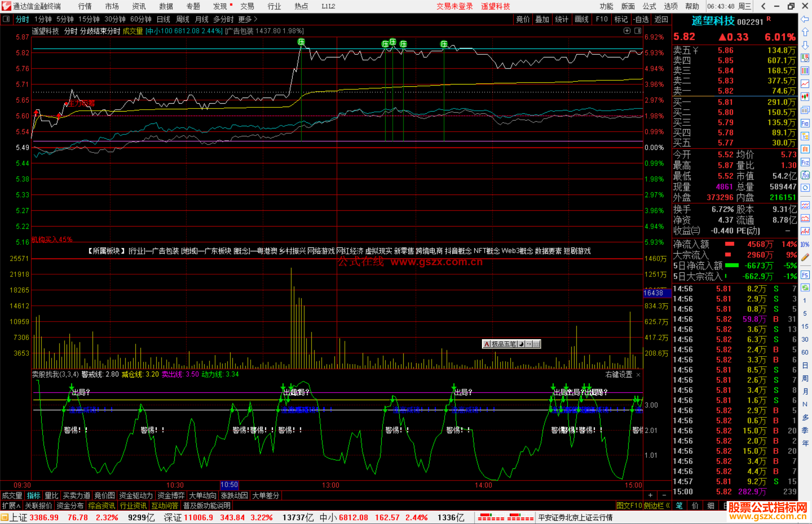
Task: Click the red zigzag chart sidebar icon
Action: pos(805,231)
